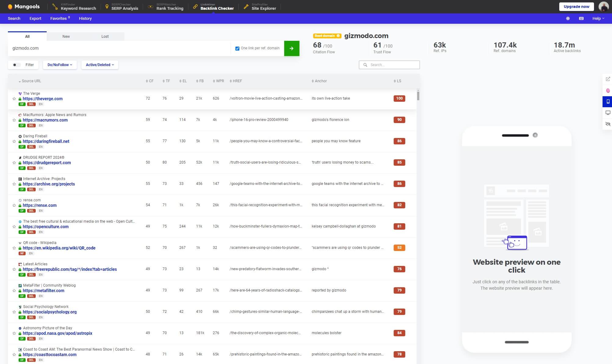Switch preview to desktop monitor view
Viewport: 612px width, 364px height.
(x=607, y=113)
